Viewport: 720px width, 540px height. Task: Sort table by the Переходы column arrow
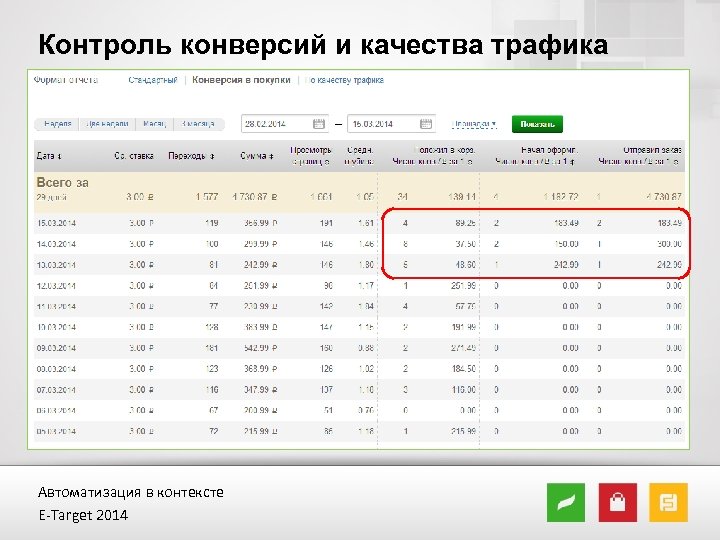pyautogui.click(x=212, y=157)
